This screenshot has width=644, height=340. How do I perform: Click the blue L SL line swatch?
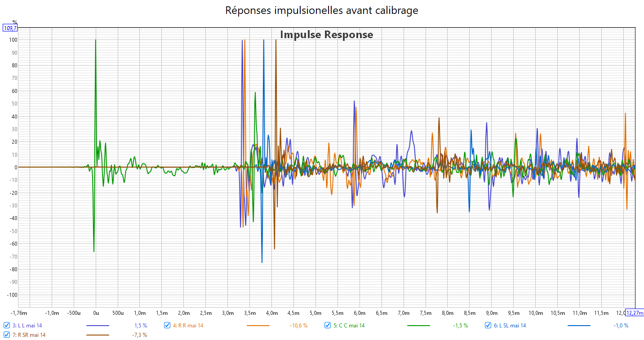[579, 326]
